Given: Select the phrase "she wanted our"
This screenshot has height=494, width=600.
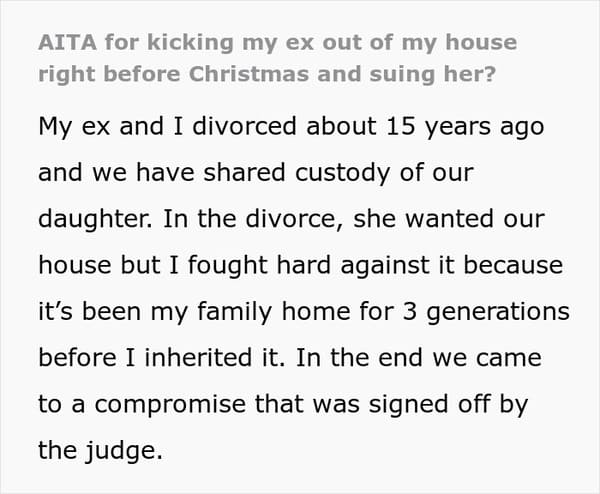Looking at the screenshot, I should [x=448, y=219].
